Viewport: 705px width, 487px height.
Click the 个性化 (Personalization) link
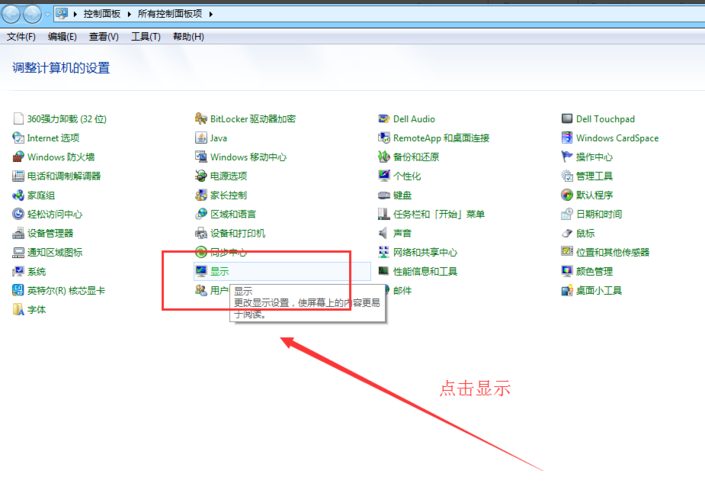pos(407,176)
